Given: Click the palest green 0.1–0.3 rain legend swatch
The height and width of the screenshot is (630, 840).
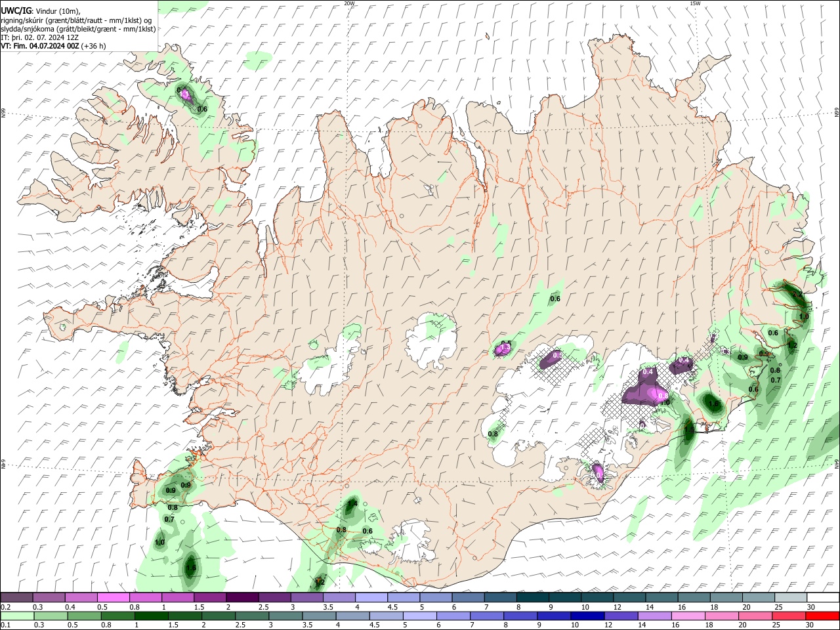Looking at the screenshot, I should click(16, 616).
